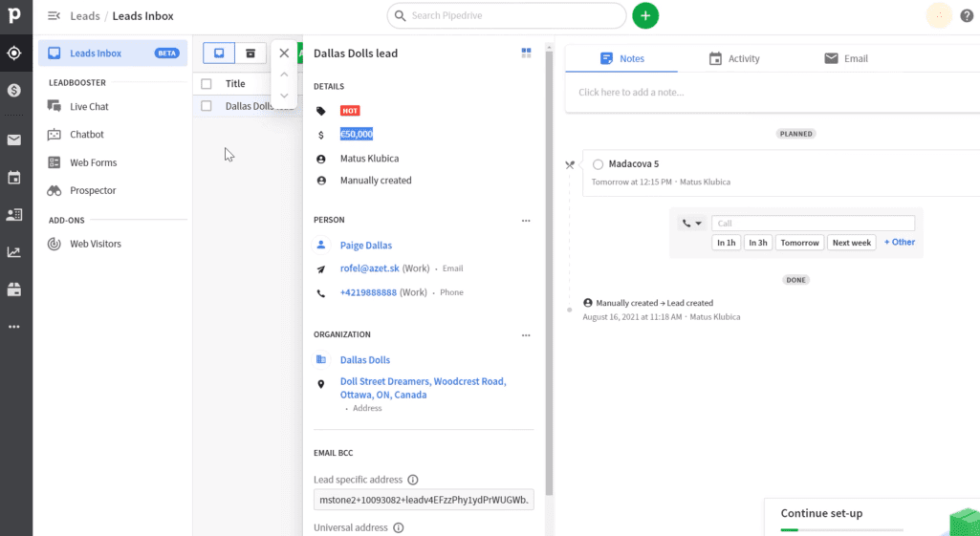Open Insights chart icon in sidebar

click(x=13, y=252)
